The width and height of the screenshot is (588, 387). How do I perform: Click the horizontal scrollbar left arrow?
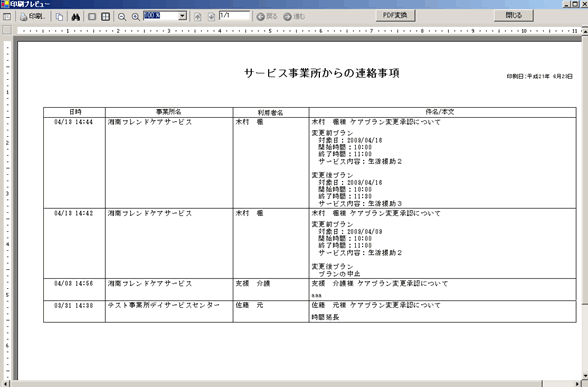(x=4, y=384)
